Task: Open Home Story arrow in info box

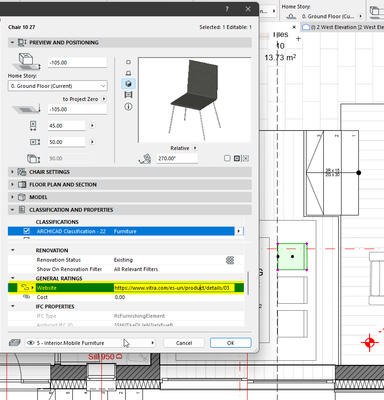Action: [360, 16]
